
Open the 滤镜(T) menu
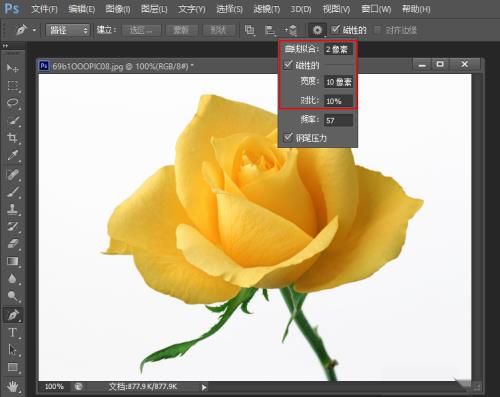pyautogui.click(x=267, y=9)
